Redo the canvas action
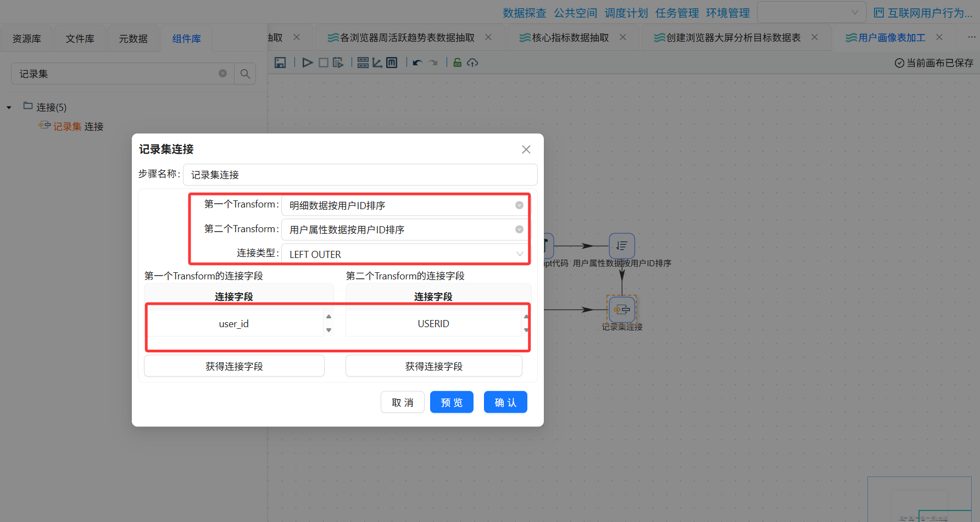980x522 pixels. point(433,63)
